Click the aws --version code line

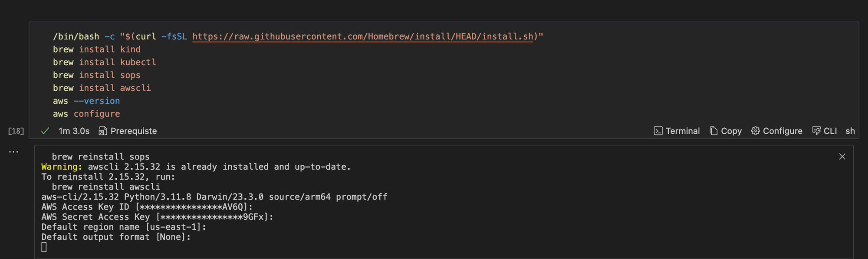(86, 101)
